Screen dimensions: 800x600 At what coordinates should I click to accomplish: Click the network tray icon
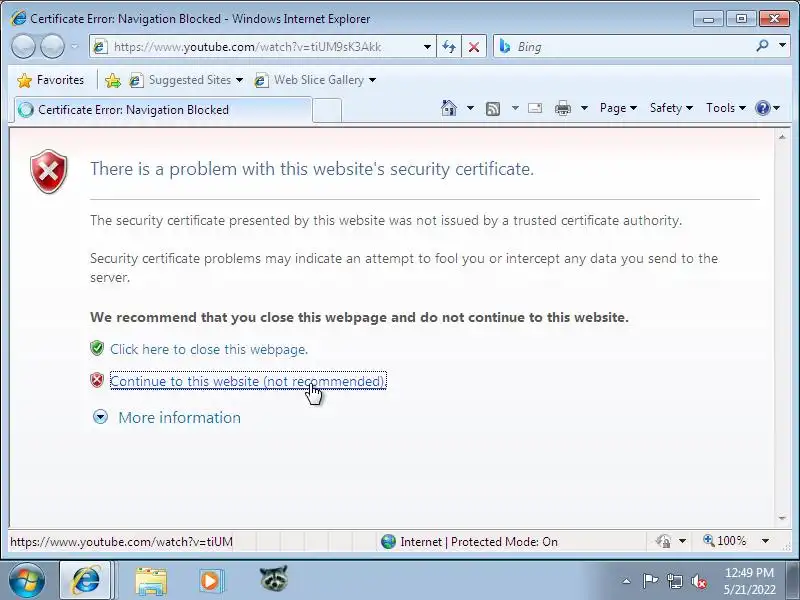(x=674, y=581)
